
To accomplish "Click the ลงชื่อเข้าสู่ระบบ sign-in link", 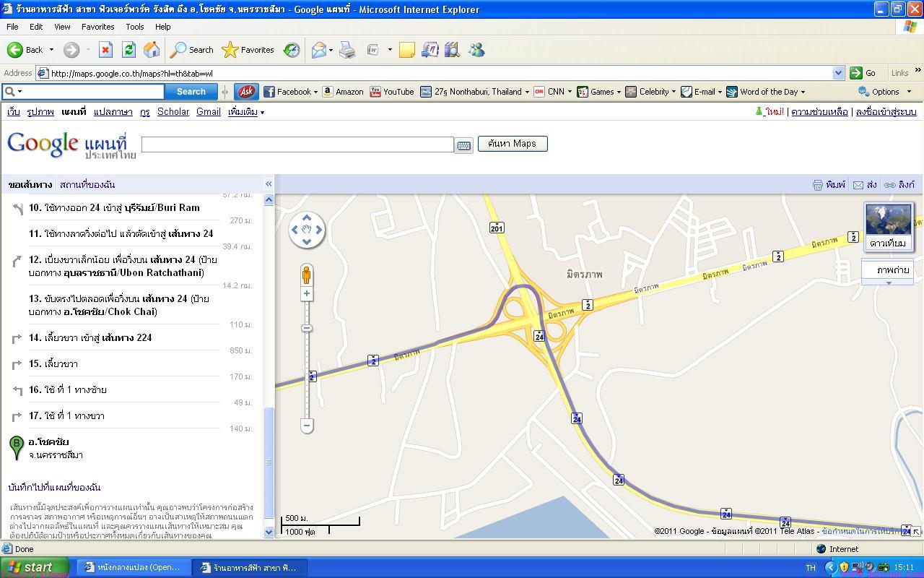I will point(886,112).
